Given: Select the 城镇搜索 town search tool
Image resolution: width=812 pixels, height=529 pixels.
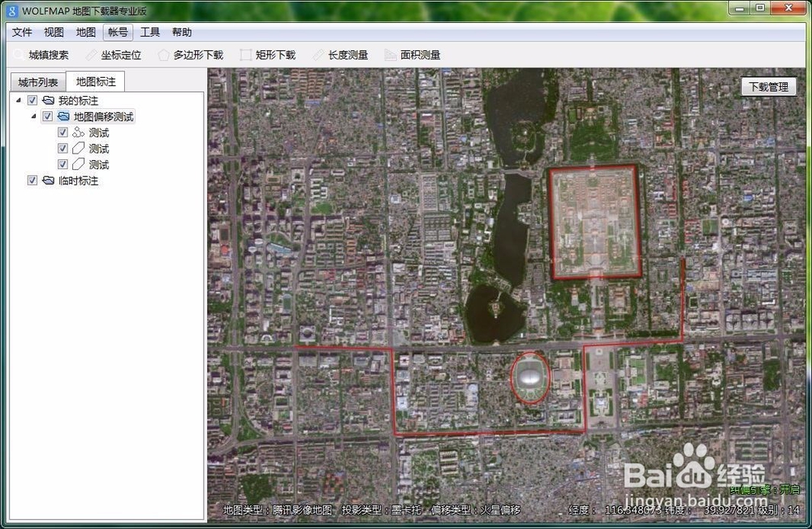Looking at the screenshot, I should (50, 54).
